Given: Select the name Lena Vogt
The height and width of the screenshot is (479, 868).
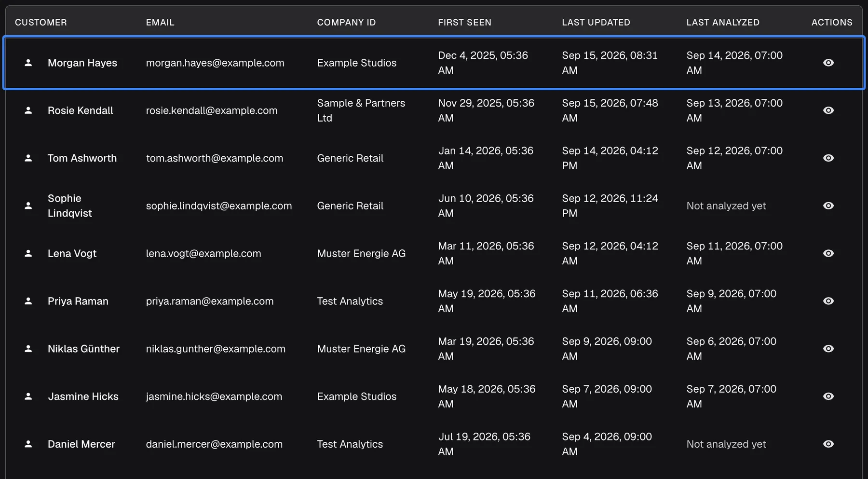Looking at the screenshot, I should click(x=72, y=253).
